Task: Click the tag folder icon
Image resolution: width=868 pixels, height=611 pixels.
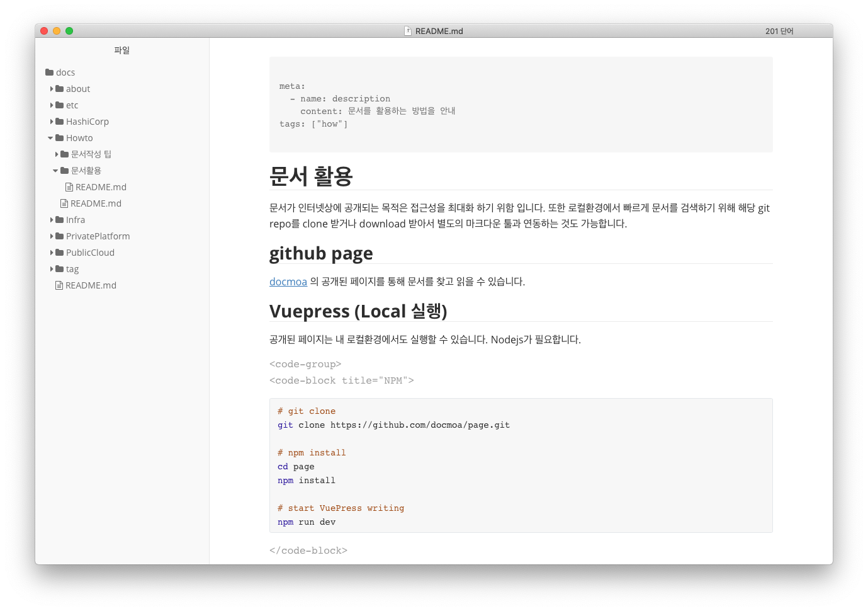Action: 60,269
